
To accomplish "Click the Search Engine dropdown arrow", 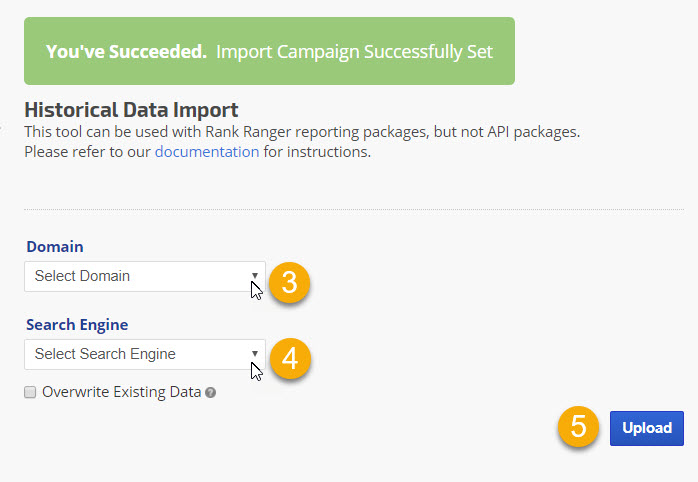I will tap(255, 354).
